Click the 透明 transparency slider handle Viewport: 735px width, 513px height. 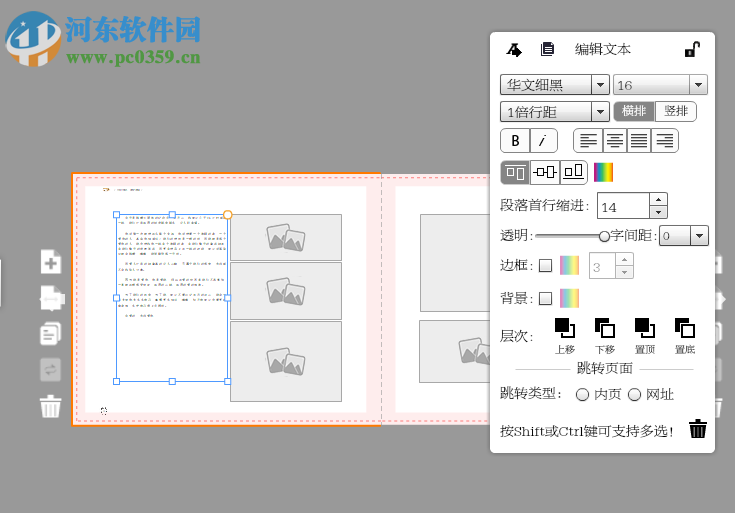coord(604,236)
